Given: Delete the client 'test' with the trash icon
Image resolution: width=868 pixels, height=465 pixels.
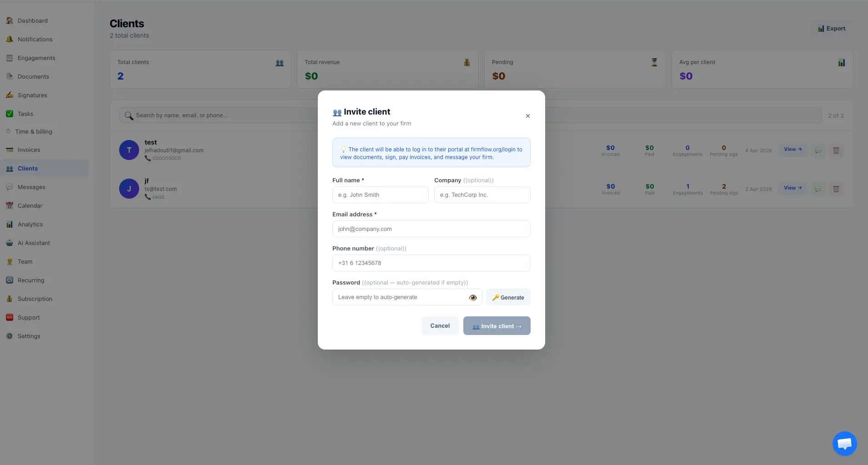Looking at the screenshot, I should click(x=836, y=150).
